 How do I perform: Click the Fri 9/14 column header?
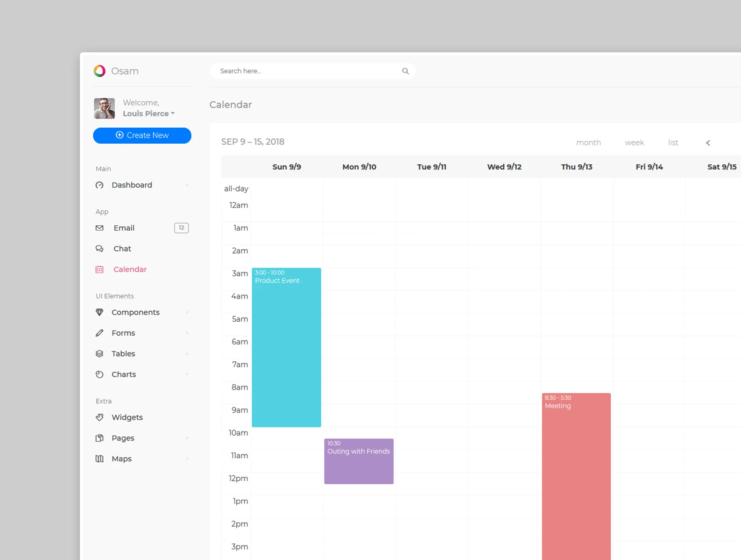point(649,167)
